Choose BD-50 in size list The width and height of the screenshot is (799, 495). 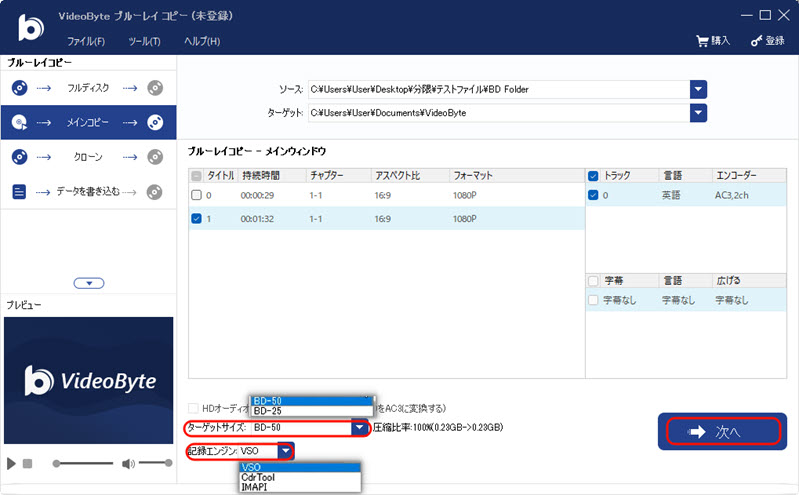coord(312,401)
